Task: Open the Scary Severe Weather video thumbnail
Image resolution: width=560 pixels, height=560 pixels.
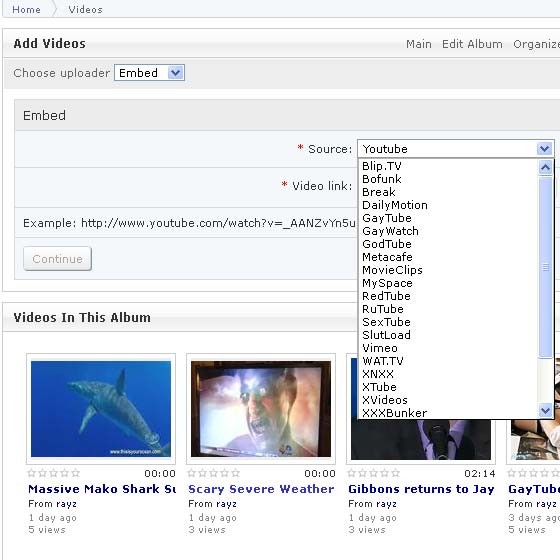Action: point(261,409)
